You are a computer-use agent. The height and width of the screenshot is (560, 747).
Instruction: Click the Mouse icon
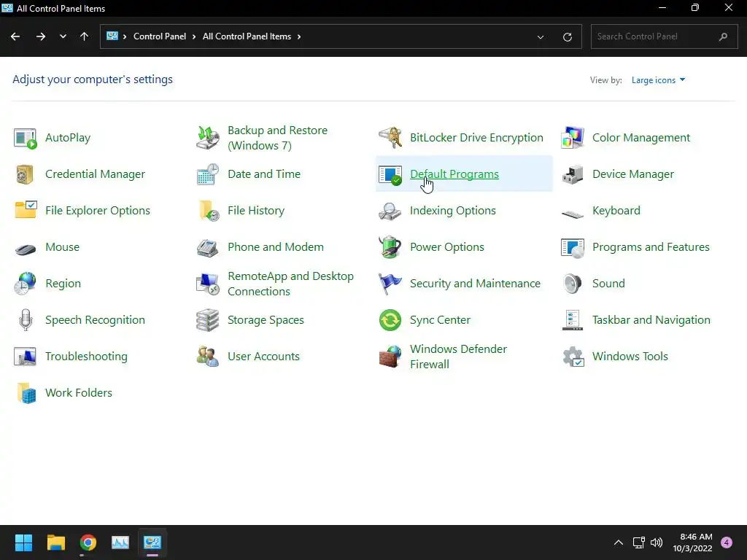(x=26, y=249)
